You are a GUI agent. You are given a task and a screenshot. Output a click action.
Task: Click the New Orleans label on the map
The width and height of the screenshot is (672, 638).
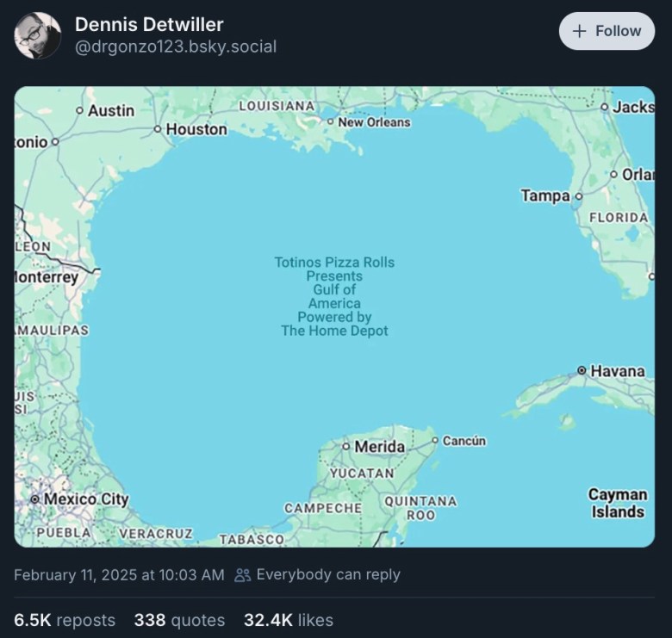click(x=374, y=122)
